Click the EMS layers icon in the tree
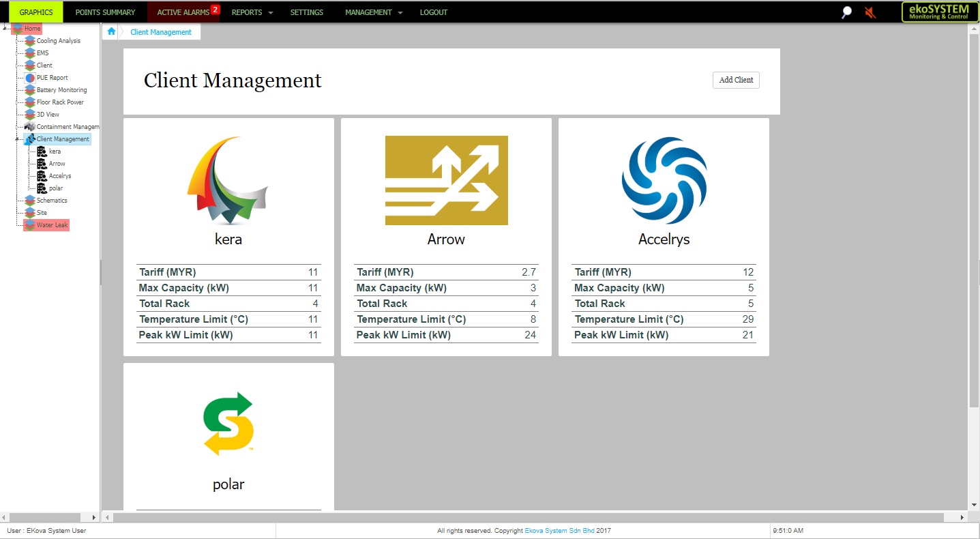The width and height of the screenshot is (980, 539). point(29,53)
